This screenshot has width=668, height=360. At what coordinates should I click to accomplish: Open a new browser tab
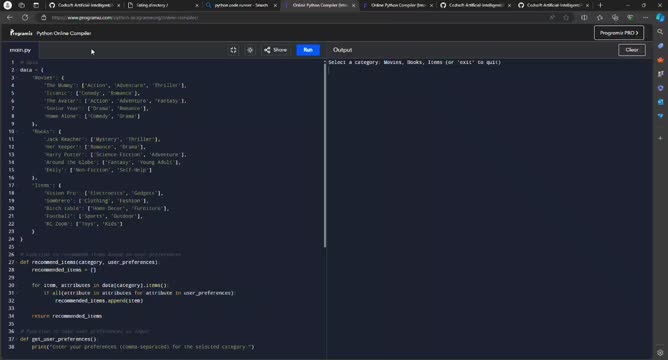(x=600, y=5)
